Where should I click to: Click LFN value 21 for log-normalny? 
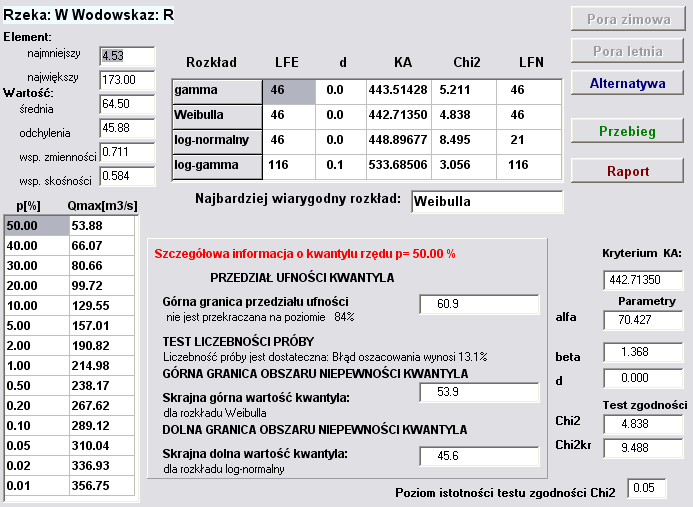coord(529,141)
